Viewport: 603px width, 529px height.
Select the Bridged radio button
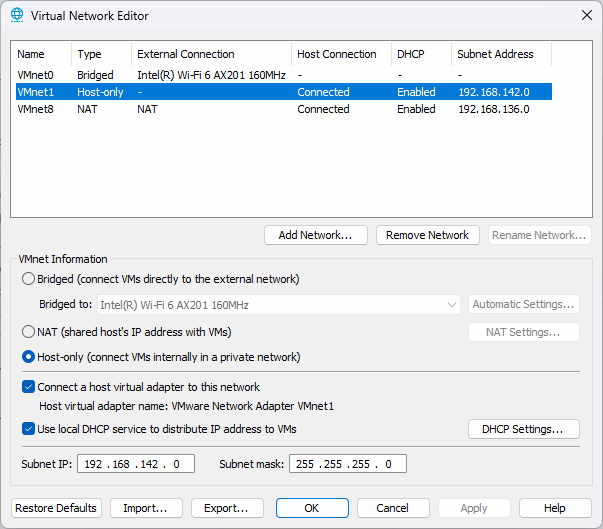[28, 279]
